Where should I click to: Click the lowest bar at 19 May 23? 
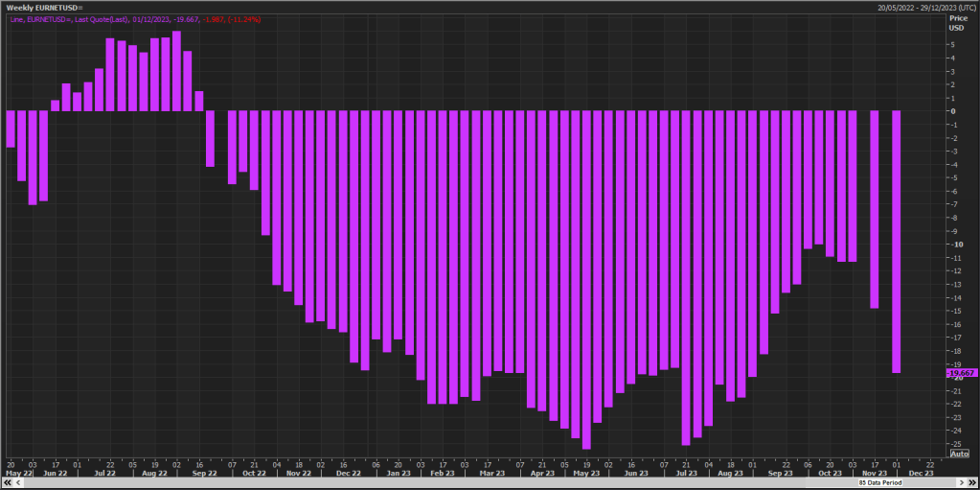point(586,278)
